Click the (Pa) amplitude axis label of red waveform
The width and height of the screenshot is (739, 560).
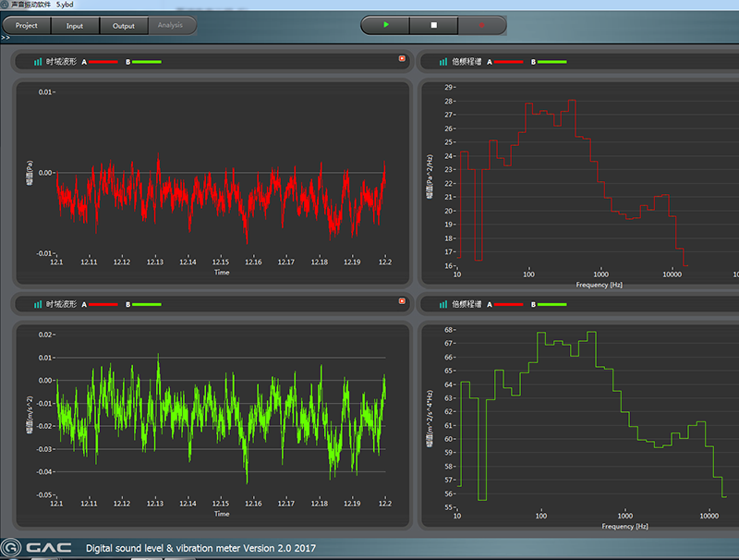coord(30,173)
